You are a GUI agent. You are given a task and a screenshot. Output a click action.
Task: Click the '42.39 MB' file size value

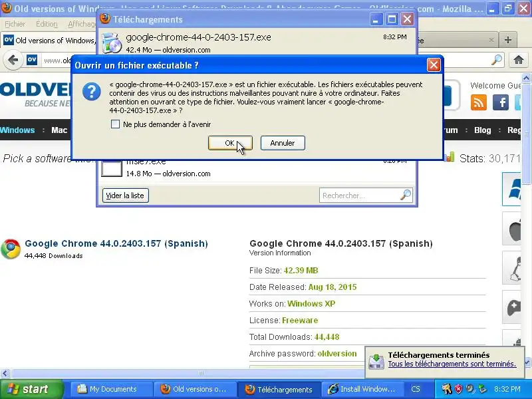pyautogui.click(x=301, y=271)
